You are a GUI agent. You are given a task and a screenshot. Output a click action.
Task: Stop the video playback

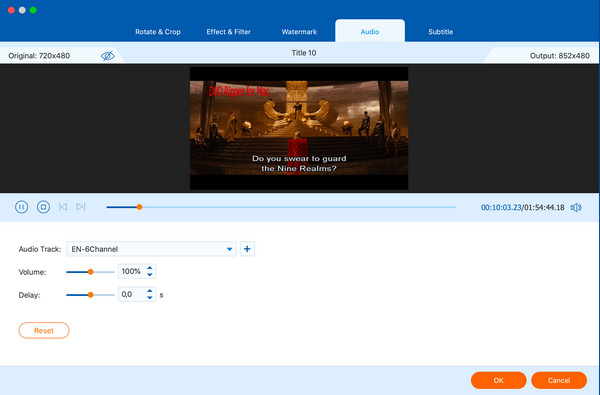(43, 207)
